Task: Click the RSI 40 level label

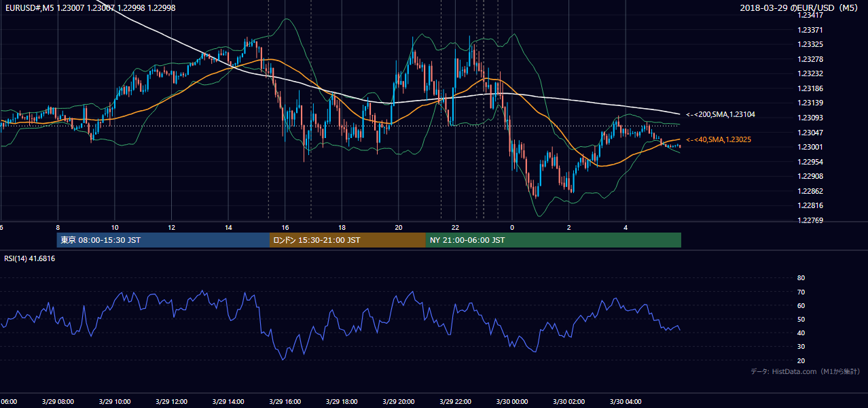Action: pyautogui.click(x=801, y=333)
